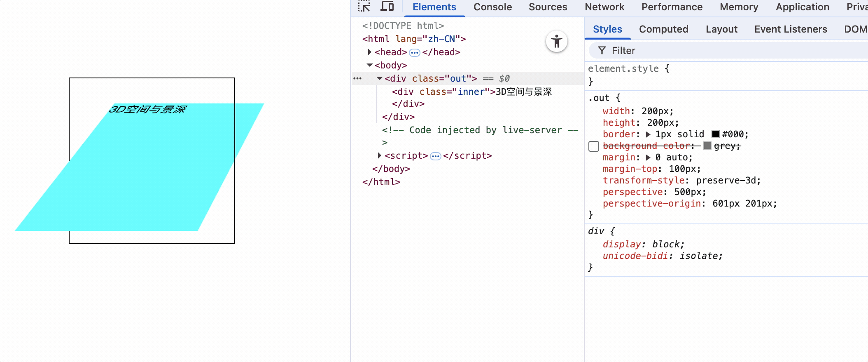This screenshot has height=362, width=868.
Task: Open the black #000 border color swatch
Action: (716, 134)
